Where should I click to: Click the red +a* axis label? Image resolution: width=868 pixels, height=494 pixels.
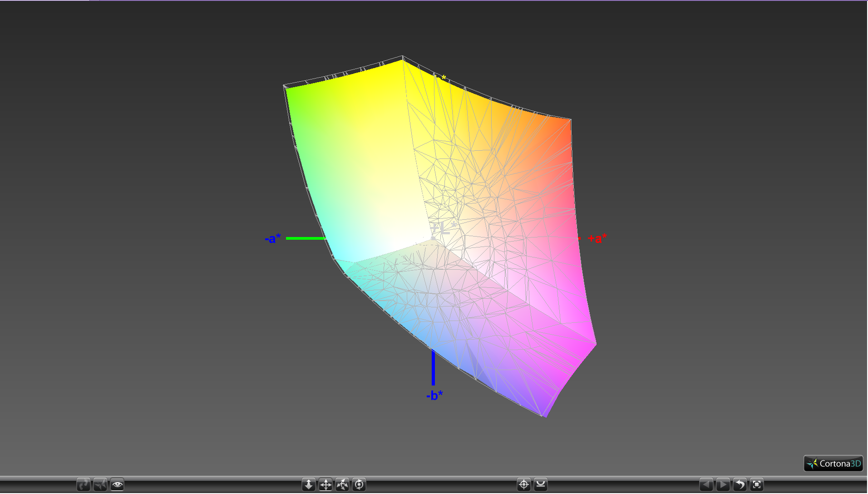coord(597,238)
